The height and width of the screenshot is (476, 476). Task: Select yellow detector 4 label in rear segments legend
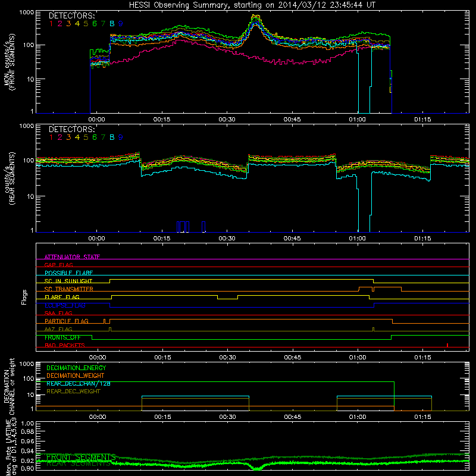coord(77,137)
